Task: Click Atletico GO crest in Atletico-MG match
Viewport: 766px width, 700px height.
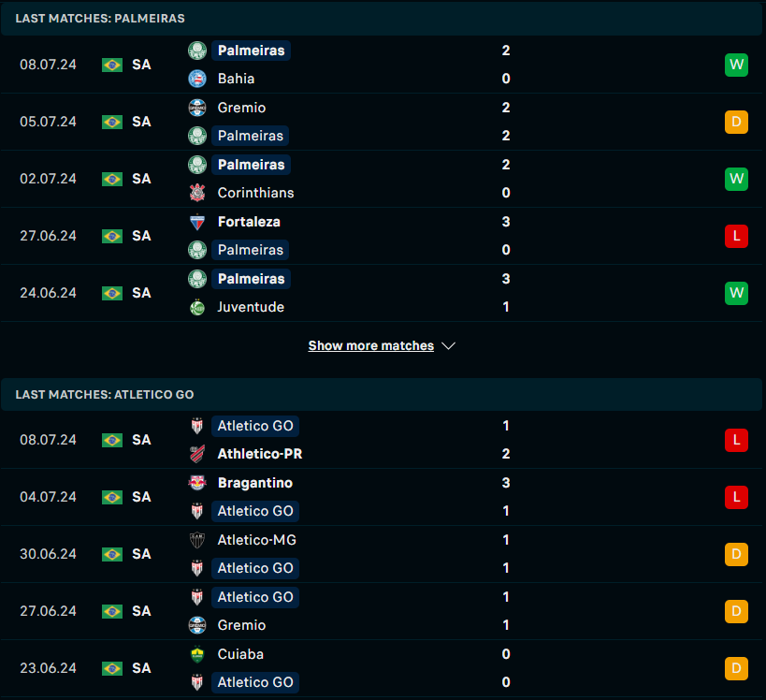Action: click(x=197, y=568)
